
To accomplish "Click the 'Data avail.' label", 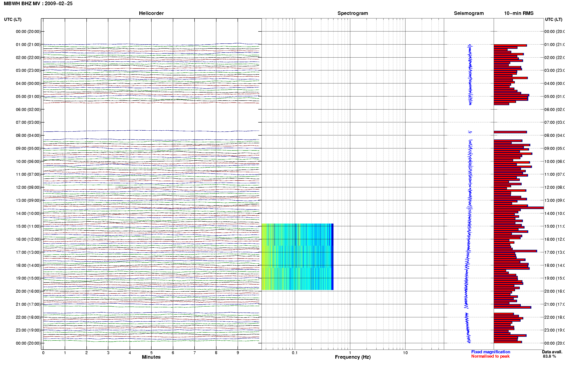I will 552,352.
